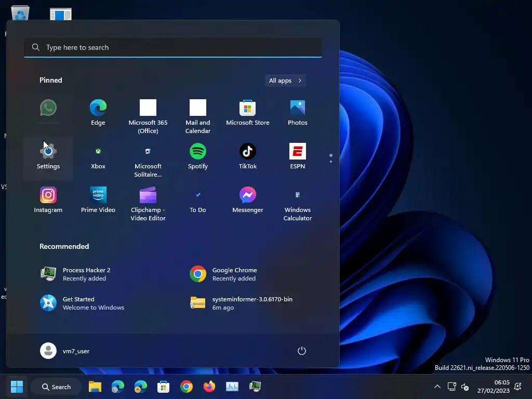Open the clock showing 06:05
Image resolution: width=532 pixels, height=399 pixels.
(x=494, y=387)
